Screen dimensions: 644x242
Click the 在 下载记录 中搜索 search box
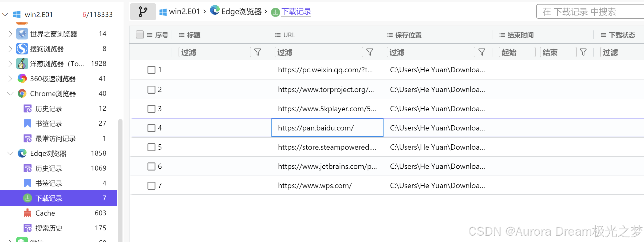coord(590,11)
